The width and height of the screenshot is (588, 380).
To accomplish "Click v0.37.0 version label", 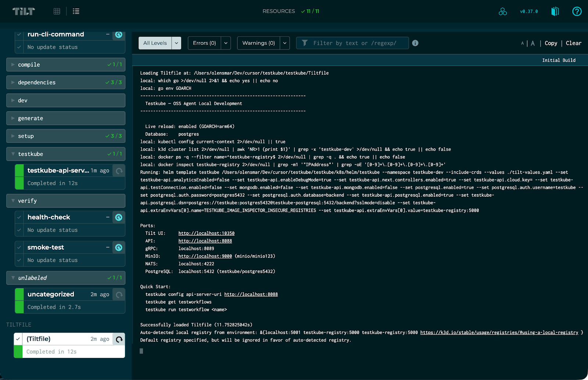I will (529, 11).
